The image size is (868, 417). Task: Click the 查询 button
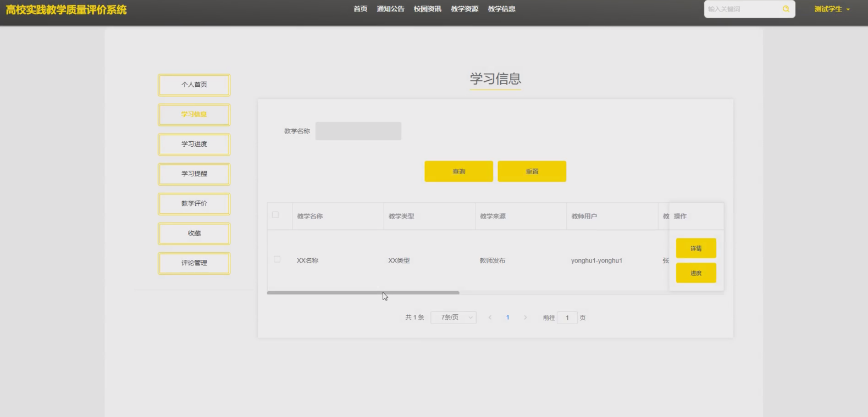(458, 171)
